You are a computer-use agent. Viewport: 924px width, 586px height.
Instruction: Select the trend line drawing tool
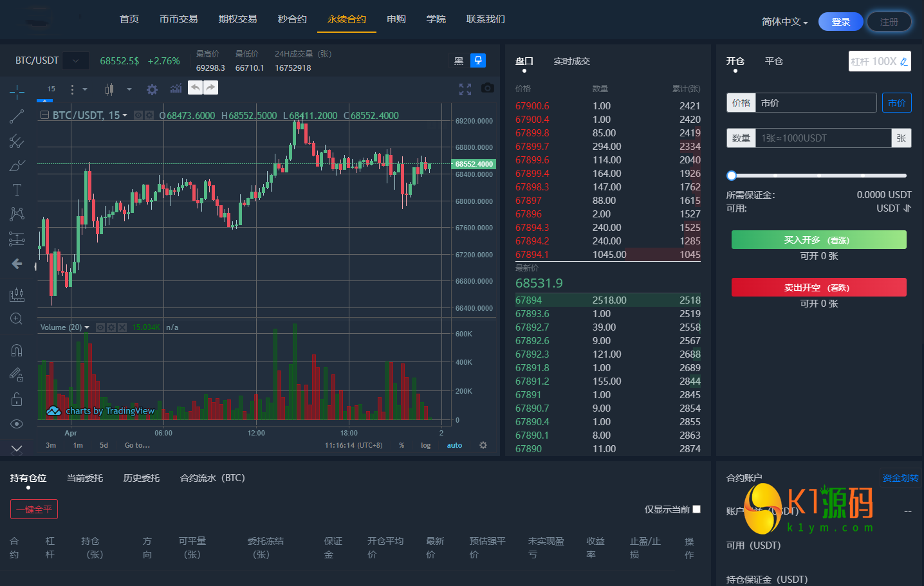pos(17,116)
